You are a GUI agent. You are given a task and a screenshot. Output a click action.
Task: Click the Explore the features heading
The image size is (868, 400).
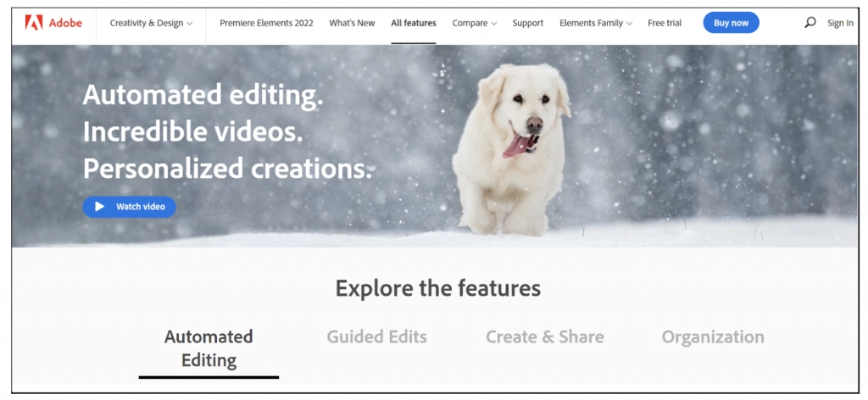click(x=438, y=288)
